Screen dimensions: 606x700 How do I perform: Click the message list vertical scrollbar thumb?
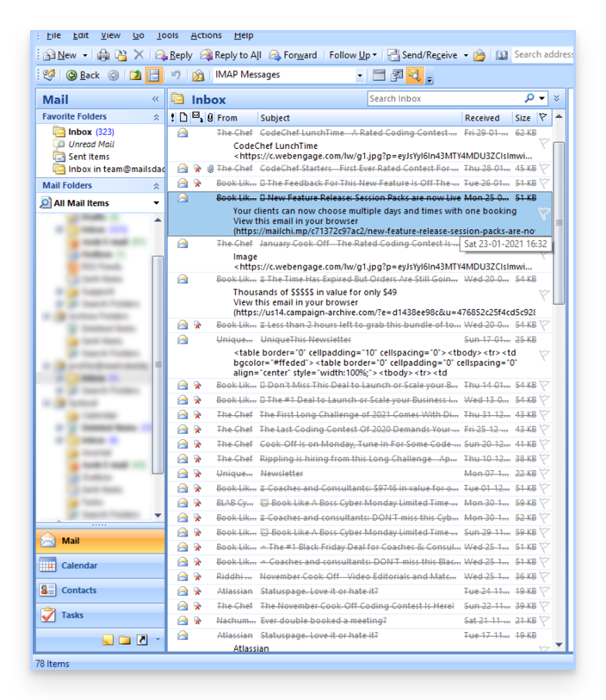coord(559,223)
